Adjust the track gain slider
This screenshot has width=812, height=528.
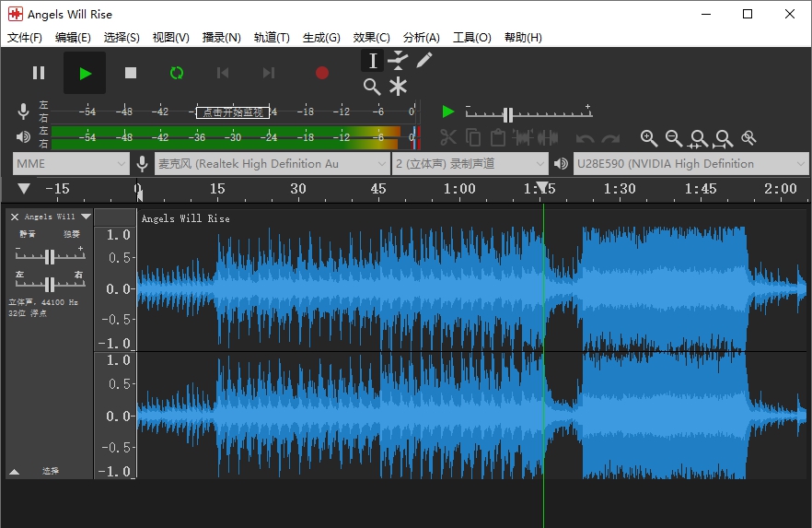50,256
